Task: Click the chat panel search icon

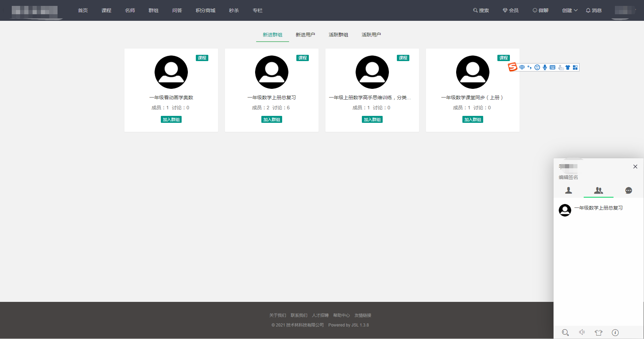Action: click(565, 332)
